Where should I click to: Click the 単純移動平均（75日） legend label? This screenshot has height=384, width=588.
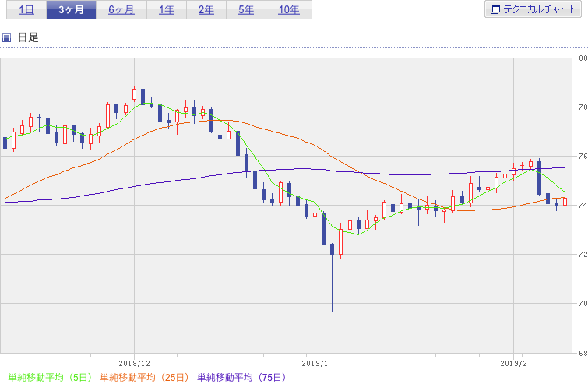click(x=242, y=377)
